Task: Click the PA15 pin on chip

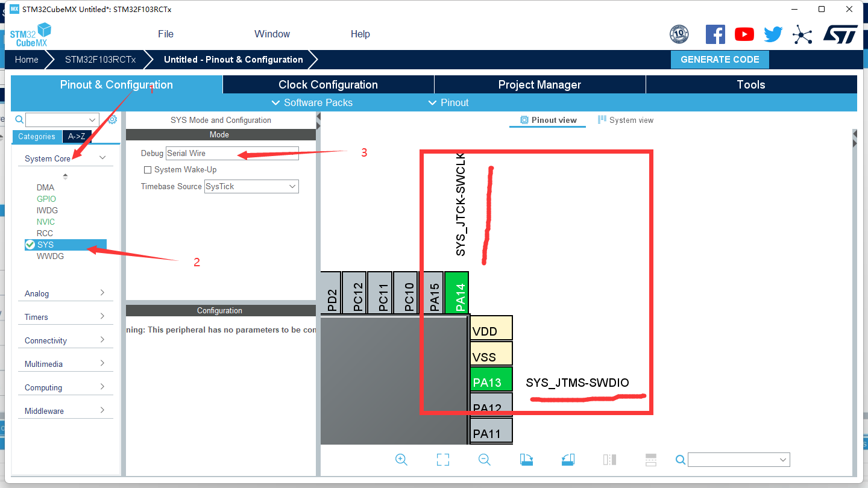Action: pos(431,292)
